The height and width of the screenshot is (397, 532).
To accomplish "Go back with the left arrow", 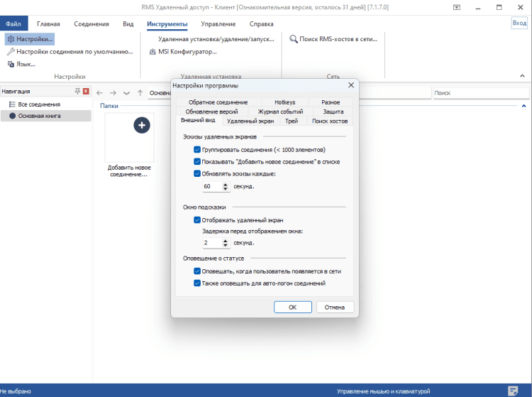I will pyautogui.click(x=99, y=93).
